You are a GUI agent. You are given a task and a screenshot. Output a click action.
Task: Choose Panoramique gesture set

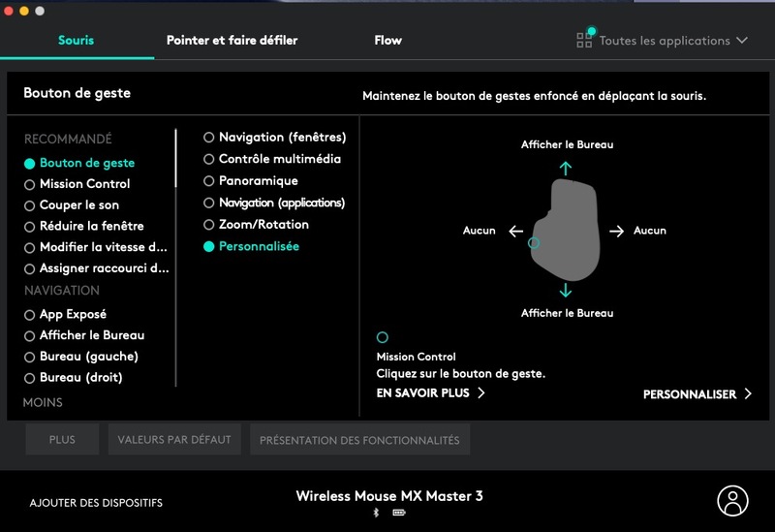[x=251, y=181]
